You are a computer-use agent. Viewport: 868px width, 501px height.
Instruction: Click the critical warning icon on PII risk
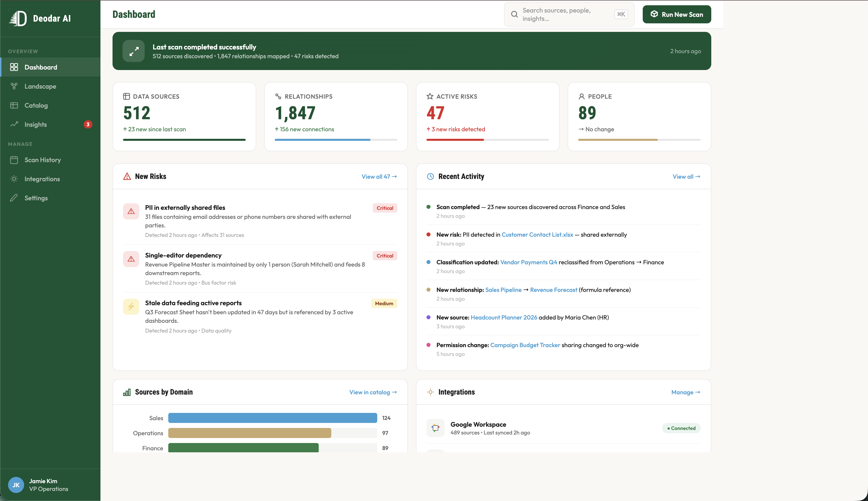coord(131,211)
